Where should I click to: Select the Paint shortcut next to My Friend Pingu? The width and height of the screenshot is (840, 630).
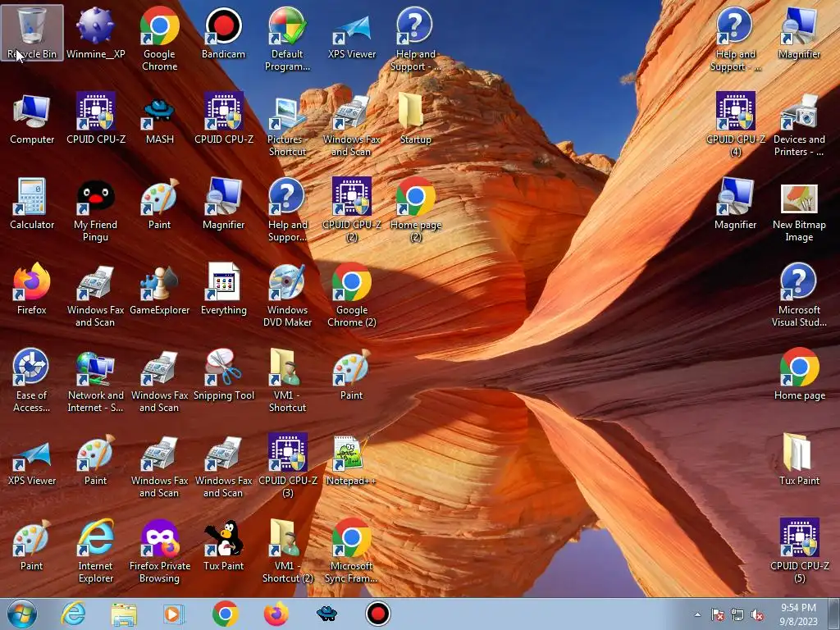[x=160, y=203]
